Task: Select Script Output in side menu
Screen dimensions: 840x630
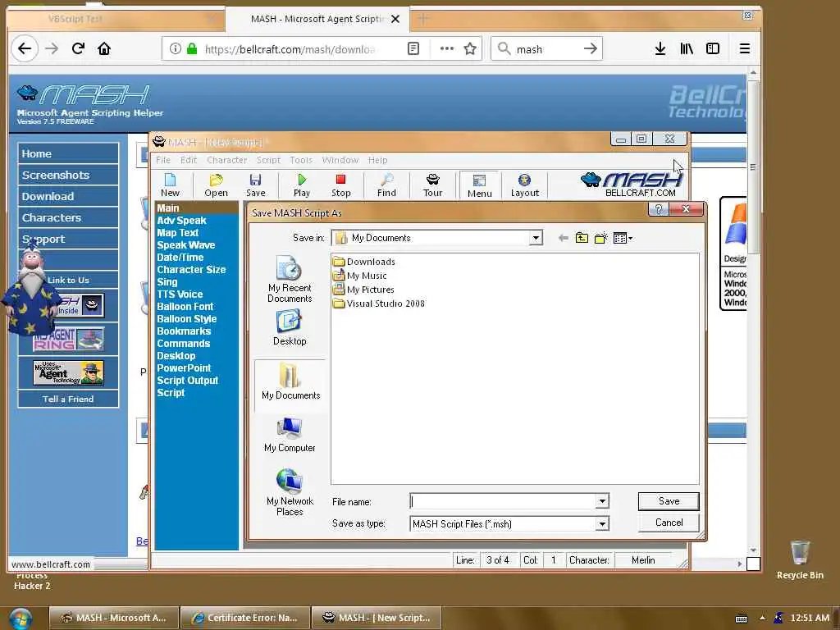Action: [x=187, y=381]
